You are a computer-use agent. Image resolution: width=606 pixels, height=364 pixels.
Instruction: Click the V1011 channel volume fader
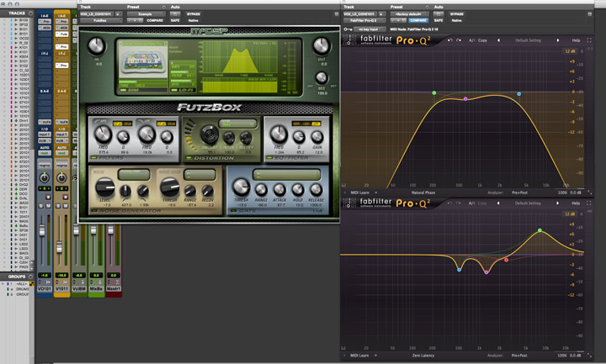pos(59,247)
